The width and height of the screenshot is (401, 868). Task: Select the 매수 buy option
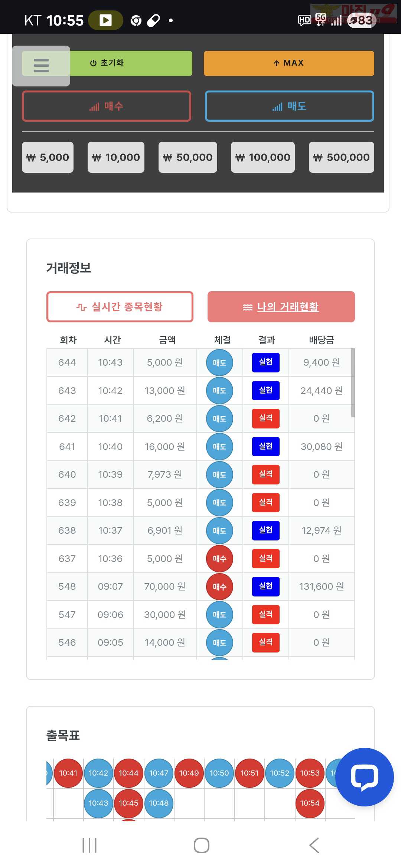tap(107, 106)
